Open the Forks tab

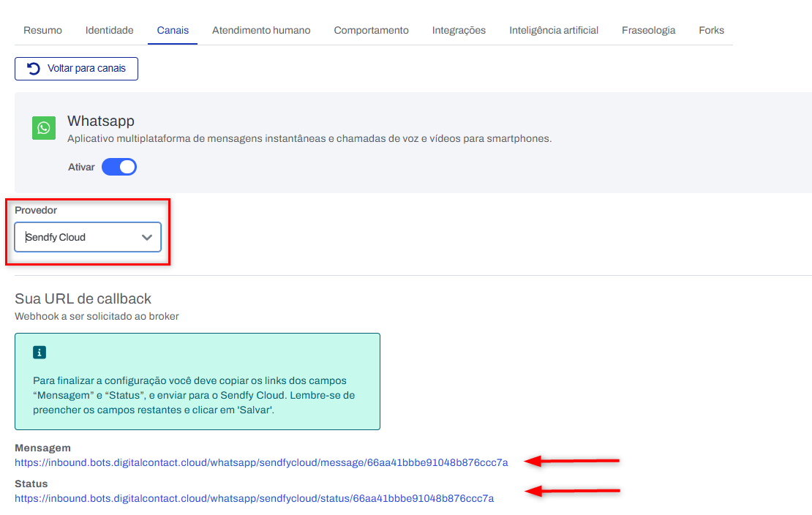click(x=711, y=30)
